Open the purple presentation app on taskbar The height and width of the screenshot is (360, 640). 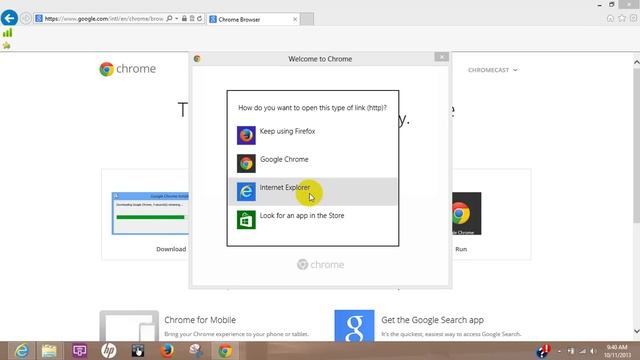click(x=79, y=351)
